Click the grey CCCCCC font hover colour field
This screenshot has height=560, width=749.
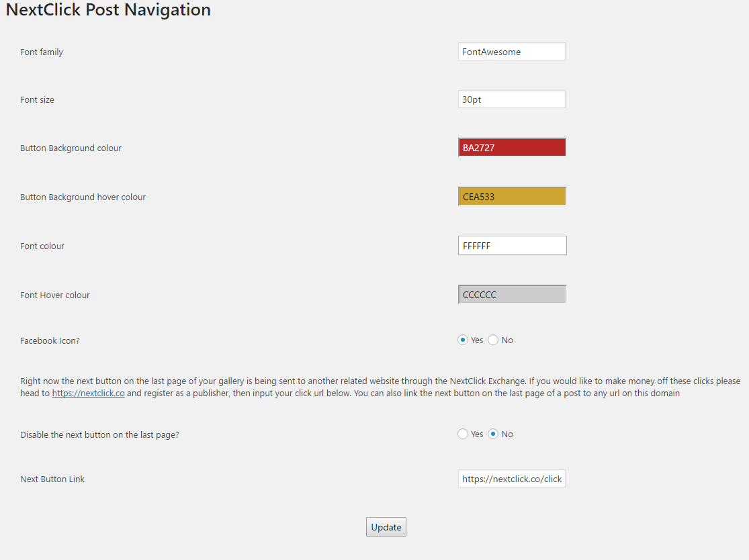512,295
